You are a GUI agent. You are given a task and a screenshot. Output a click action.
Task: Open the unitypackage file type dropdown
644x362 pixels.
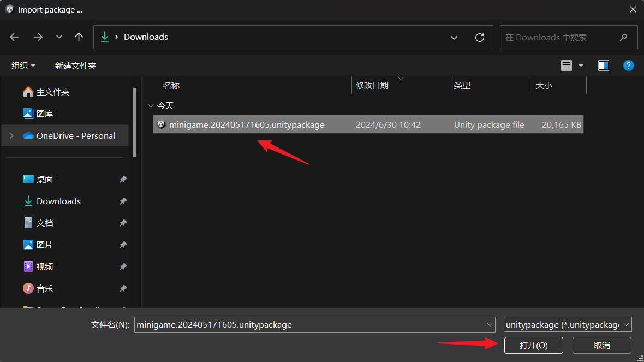[625, 324]
